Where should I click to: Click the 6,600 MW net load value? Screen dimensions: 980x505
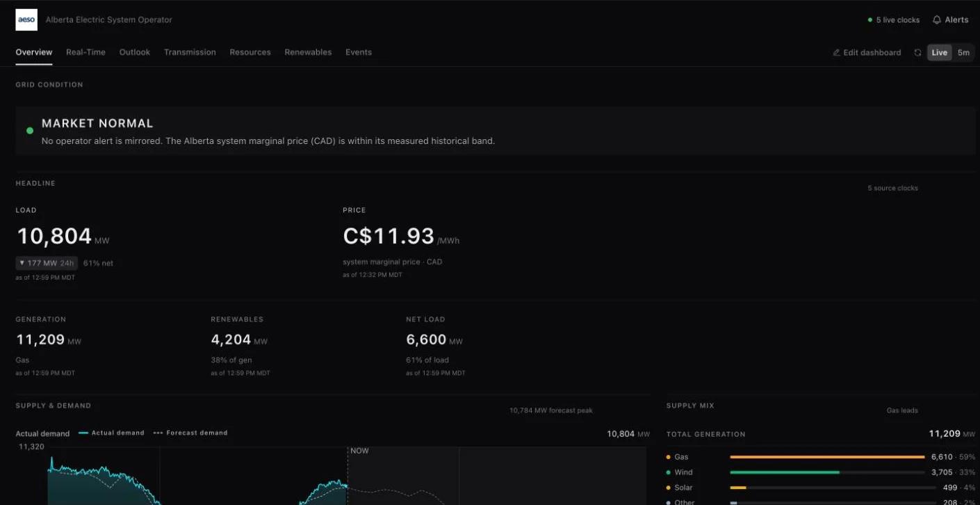[x=426, y=339]
